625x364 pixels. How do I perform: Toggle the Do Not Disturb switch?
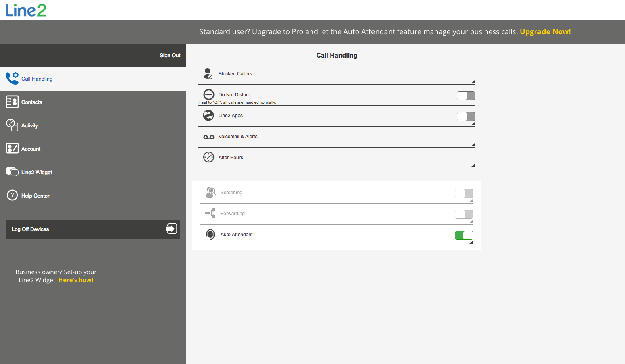point(466,96)
